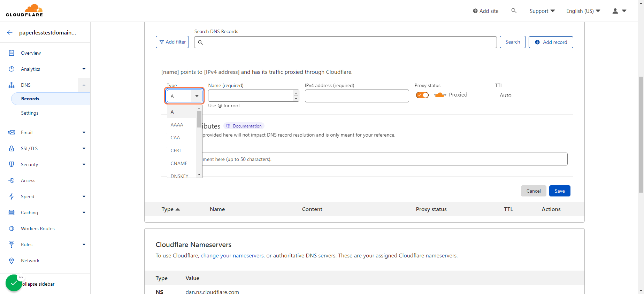
Task: Click the Cloudflare logo
Action: click(24, 10)
